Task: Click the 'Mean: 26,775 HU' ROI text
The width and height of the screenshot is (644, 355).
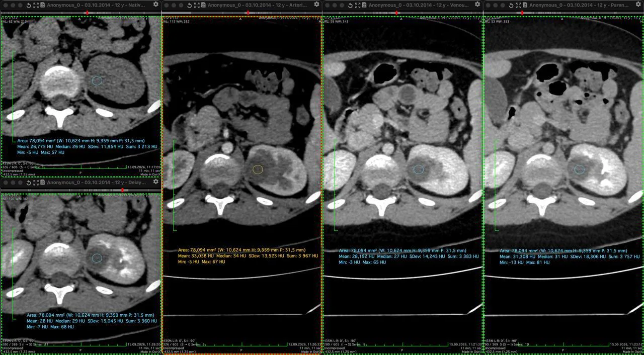Action: coord(35,147)
